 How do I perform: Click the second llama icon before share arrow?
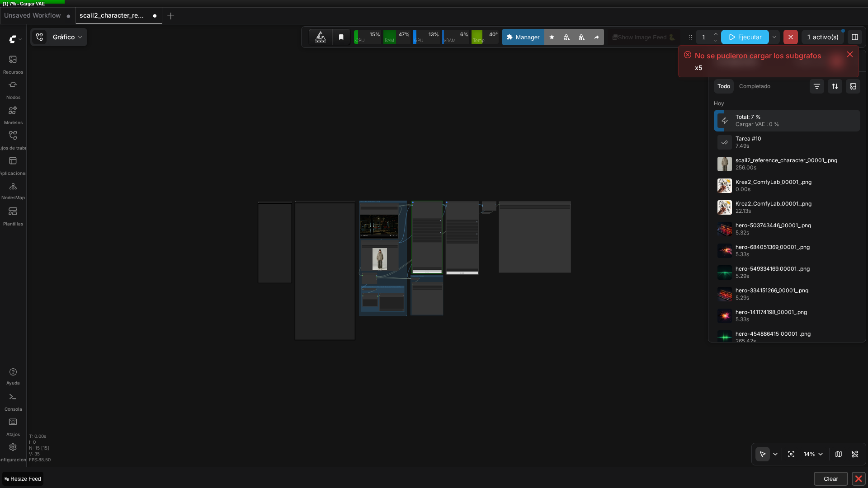point(581,37)
